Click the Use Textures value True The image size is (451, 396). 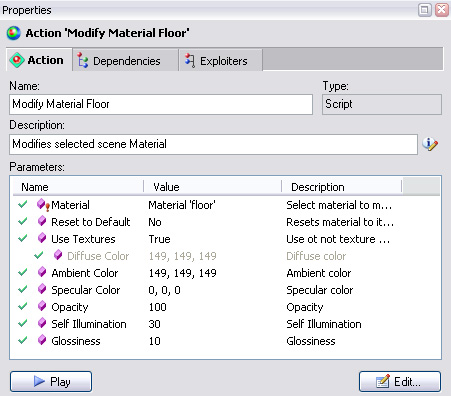(x=159, y=239)
